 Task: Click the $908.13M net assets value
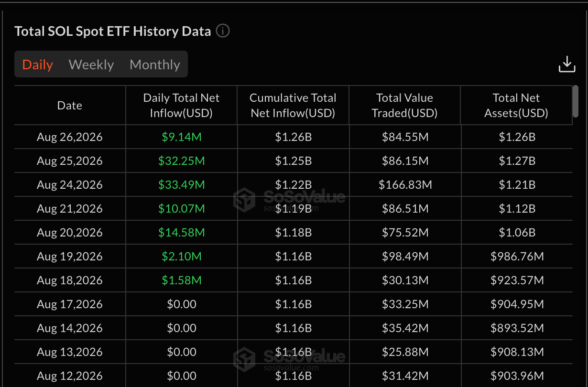pos(517,352)
